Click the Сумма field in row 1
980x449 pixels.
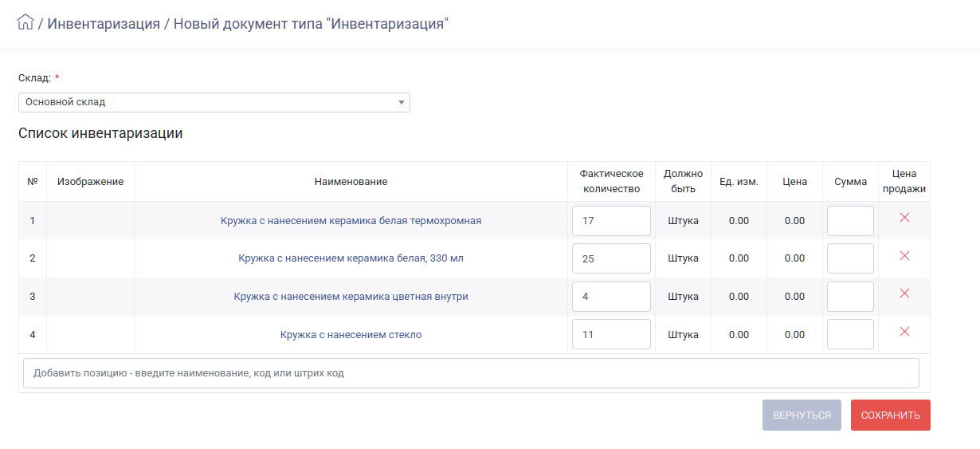click(850, 221)
